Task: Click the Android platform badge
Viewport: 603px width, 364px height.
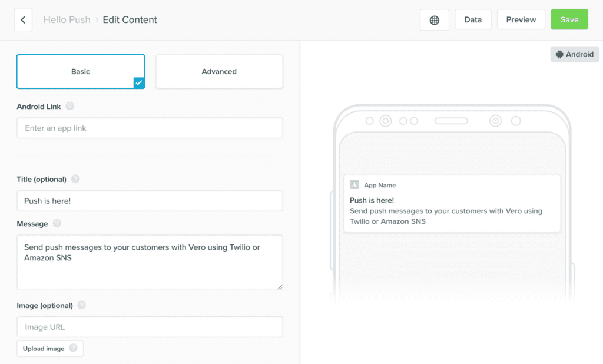Action: [x=575, y=54]
